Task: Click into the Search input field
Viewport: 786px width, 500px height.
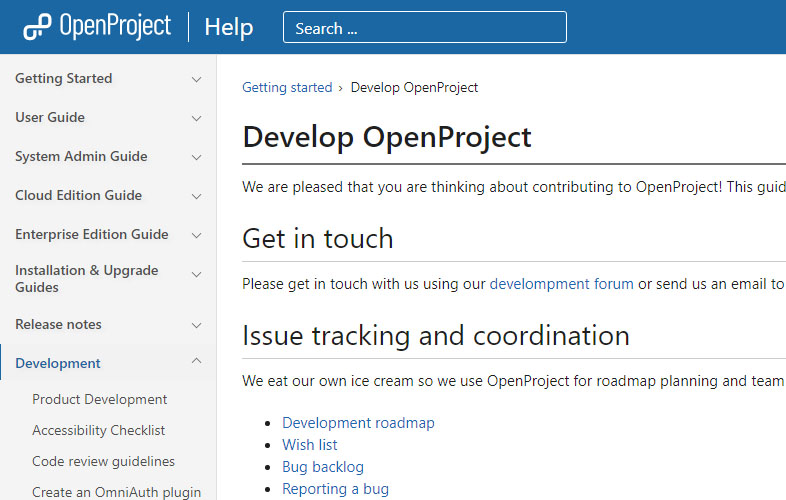Action: [424, 28]
